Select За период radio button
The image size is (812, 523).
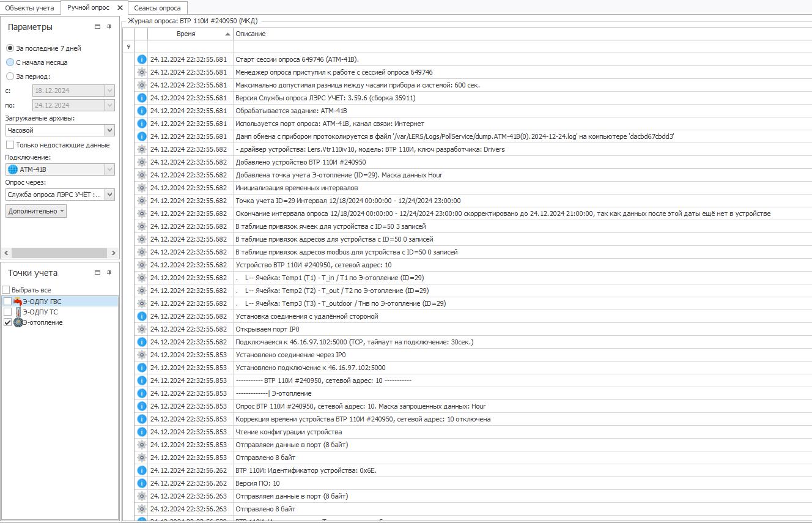point(10,76)
